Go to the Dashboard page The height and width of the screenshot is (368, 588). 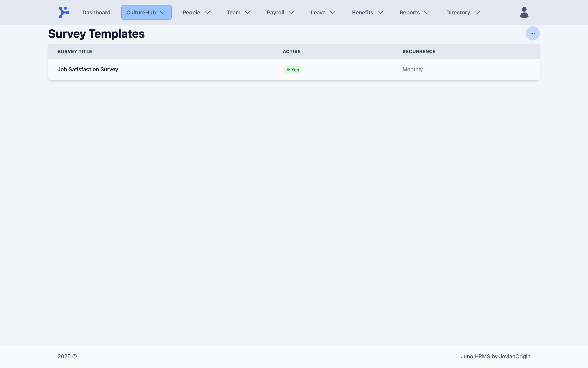pos(96,12)
